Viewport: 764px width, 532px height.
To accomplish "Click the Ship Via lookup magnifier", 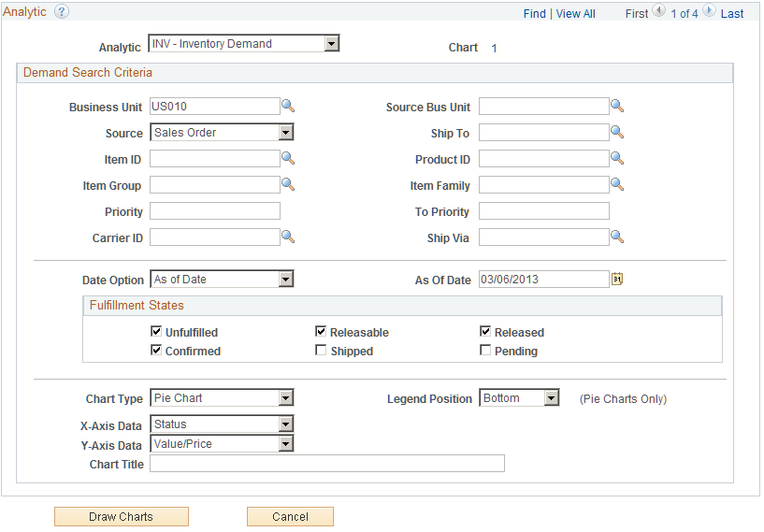I will click(x=617, y=237).
